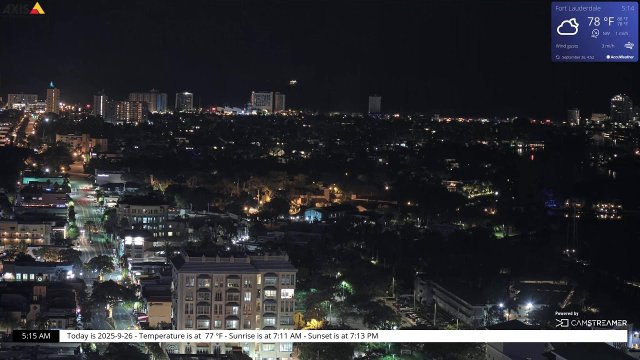Click the '5:15 AM' clock box

click(36, 336)
